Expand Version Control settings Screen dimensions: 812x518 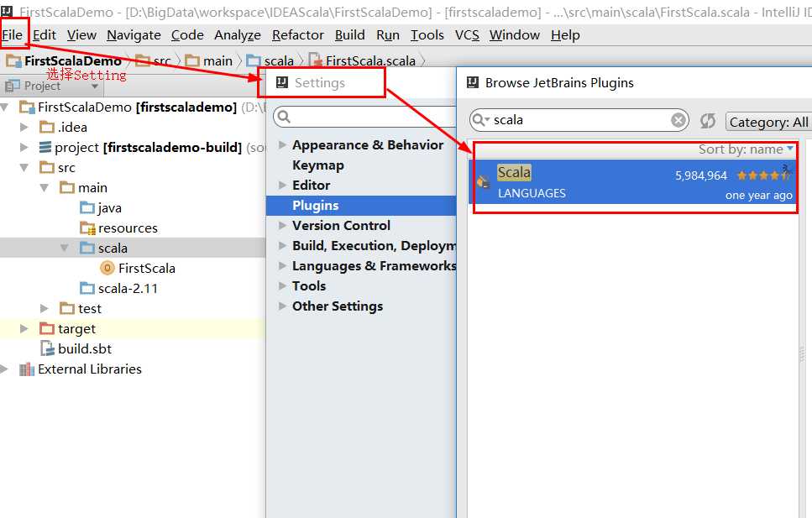pos(282,225)
